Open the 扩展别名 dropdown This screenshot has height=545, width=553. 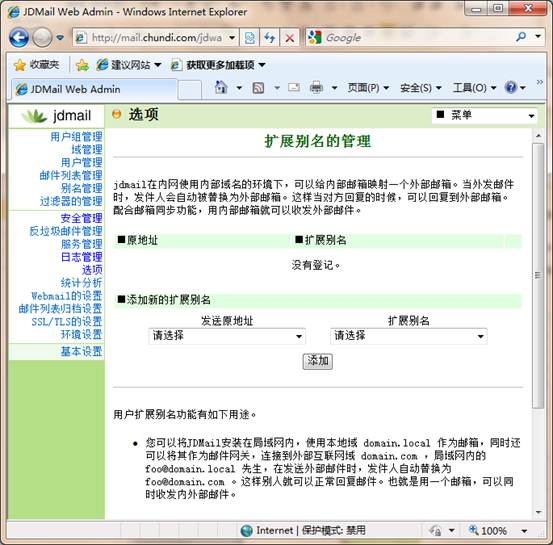[409, 336]
